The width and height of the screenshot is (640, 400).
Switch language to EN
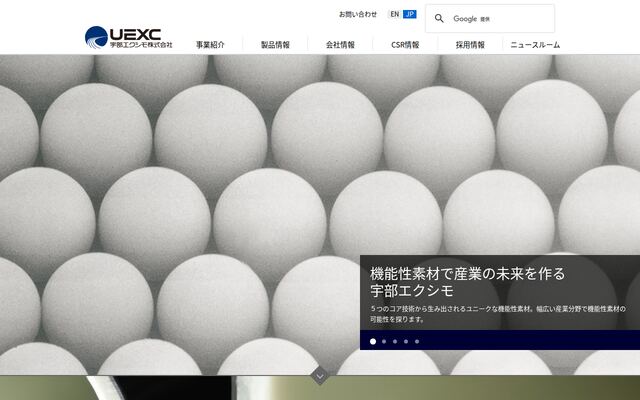[394, 14]
